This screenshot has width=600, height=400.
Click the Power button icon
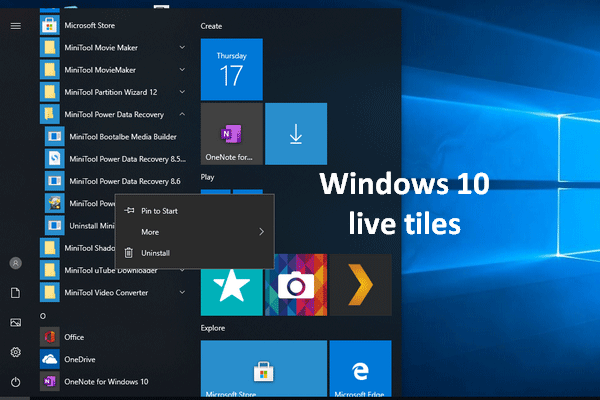(16, 382)
